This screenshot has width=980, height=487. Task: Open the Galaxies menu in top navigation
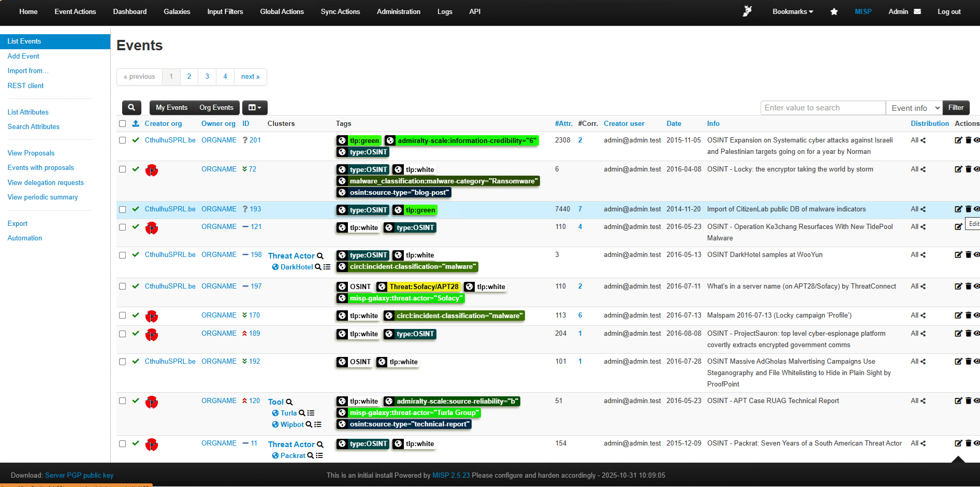point(177,11)
